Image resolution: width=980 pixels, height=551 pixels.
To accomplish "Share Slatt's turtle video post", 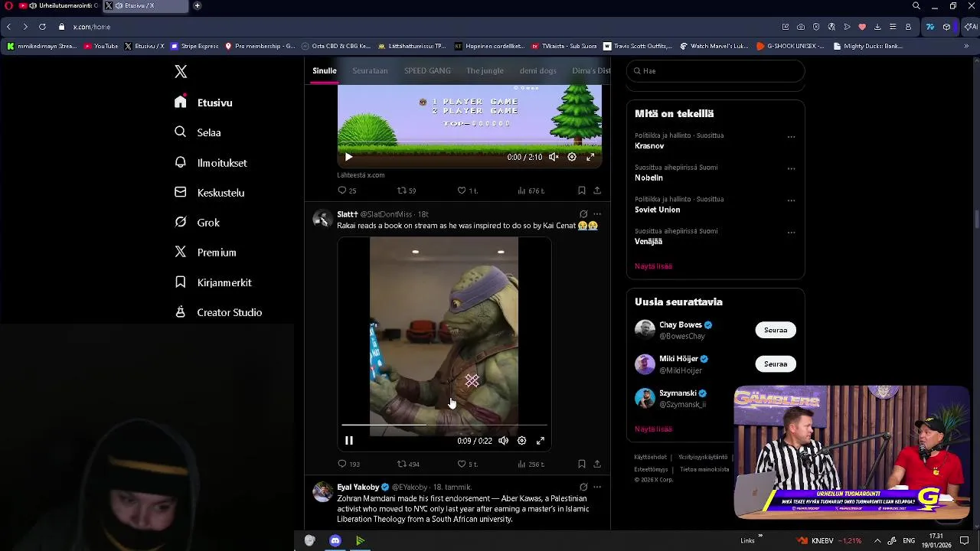I will click(597, 464).
